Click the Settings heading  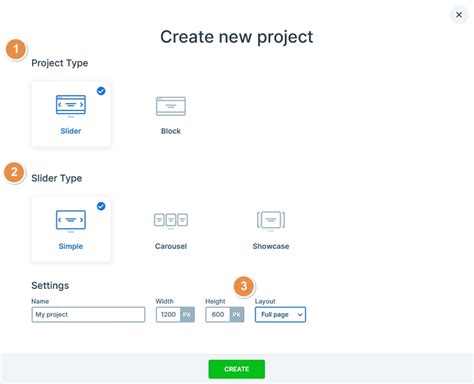pos(50,285)
